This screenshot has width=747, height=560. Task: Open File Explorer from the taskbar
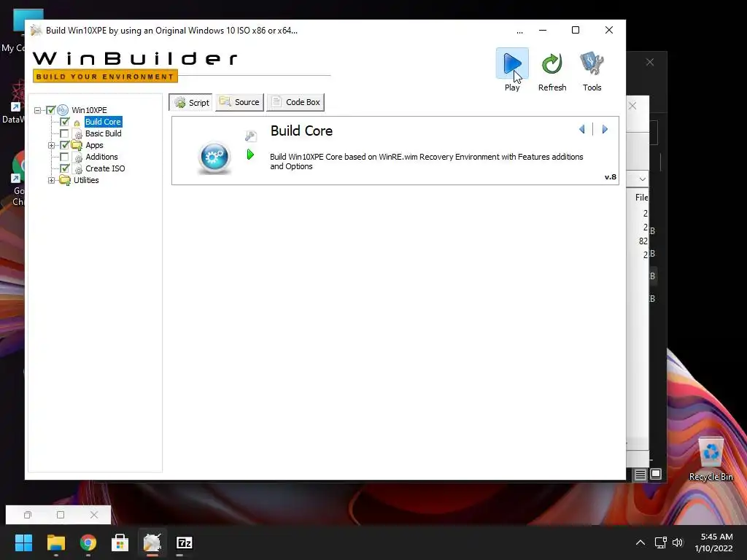tap(55, 542)
